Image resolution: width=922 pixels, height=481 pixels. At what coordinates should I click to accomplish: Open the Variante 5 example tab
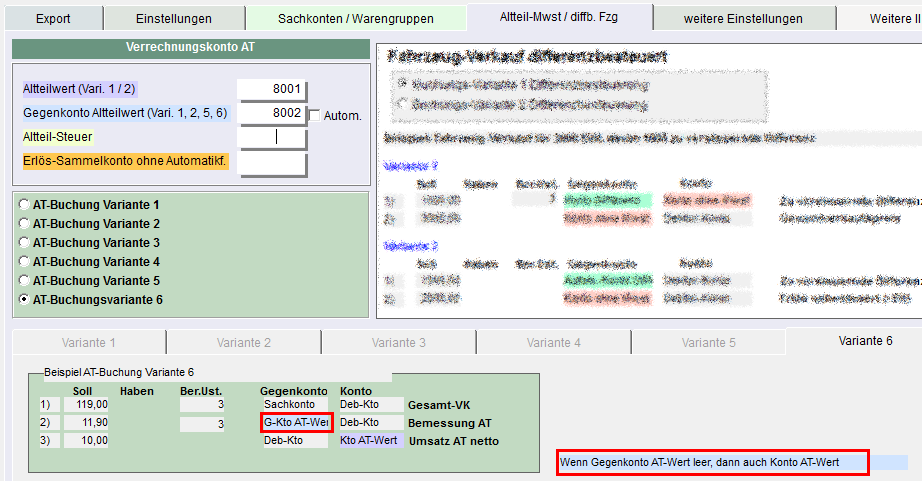tap(708, 342)
